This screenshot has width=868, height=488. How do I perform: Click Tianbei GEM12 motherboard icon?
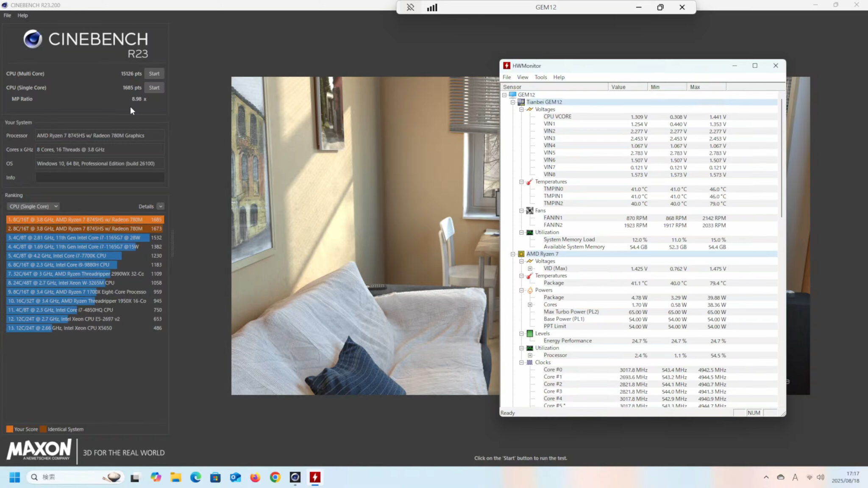521,102
